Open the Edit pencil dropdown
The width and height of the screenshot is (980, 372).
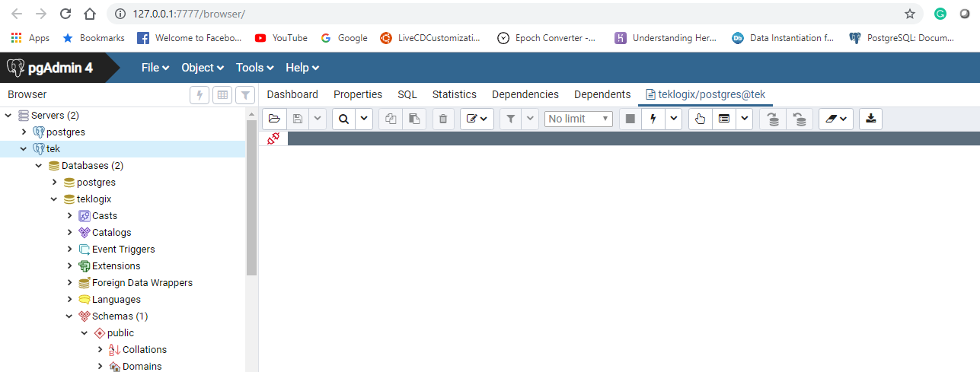(x=477, y=119)
